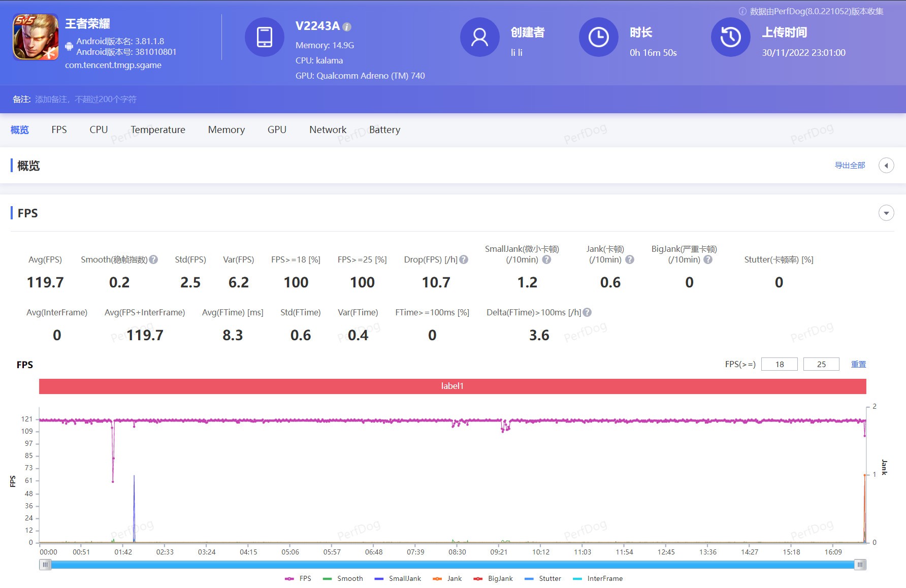This screenshot has width=906, height=588.
Task: Toggle BigJank series in chart legend
Action: pos(493,578)
